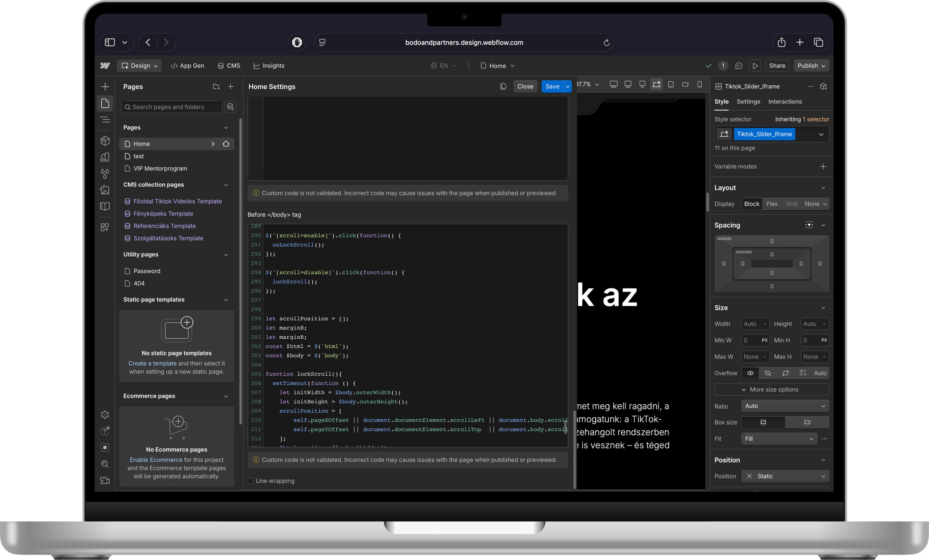Open the Add Elements panel plus icon
Viewport: 929px width, 560px height.
click(x=105, y=87)
